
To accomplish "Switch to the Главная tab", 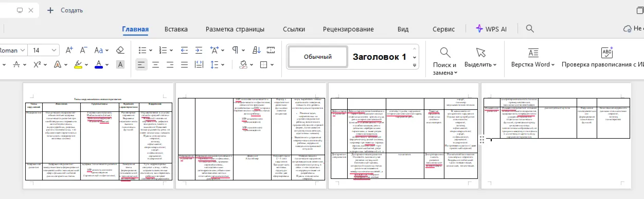I will tap(135, 29).
